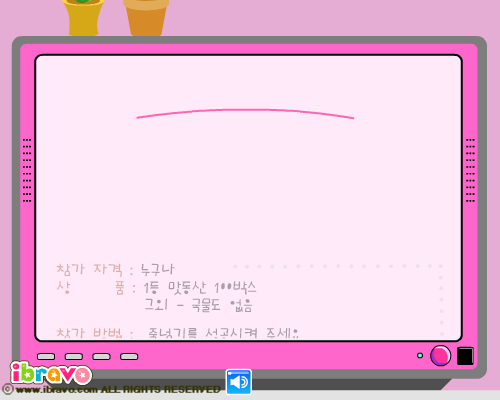The image size is (500, 400).
Task: Click the black square power button
Action: point(465,356)
